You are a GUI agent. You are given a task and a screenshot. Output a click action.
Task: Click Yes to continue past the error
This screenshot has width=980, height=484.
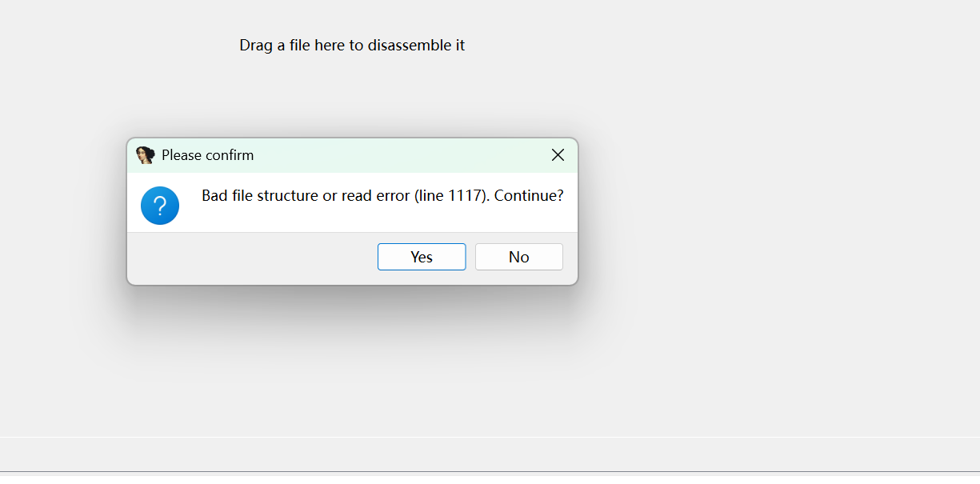point(422,257)
